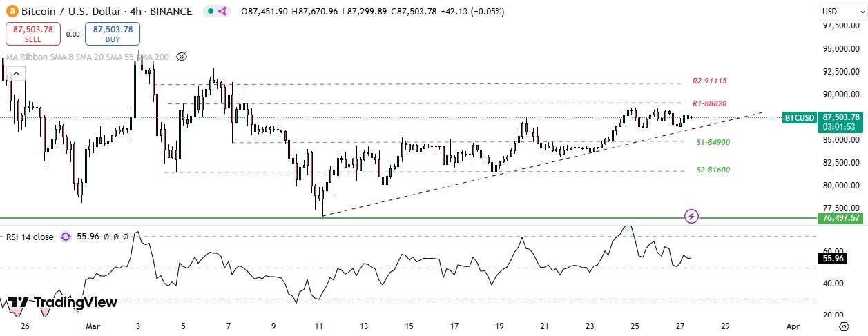Click the RSI purple refresh icon

66,237
